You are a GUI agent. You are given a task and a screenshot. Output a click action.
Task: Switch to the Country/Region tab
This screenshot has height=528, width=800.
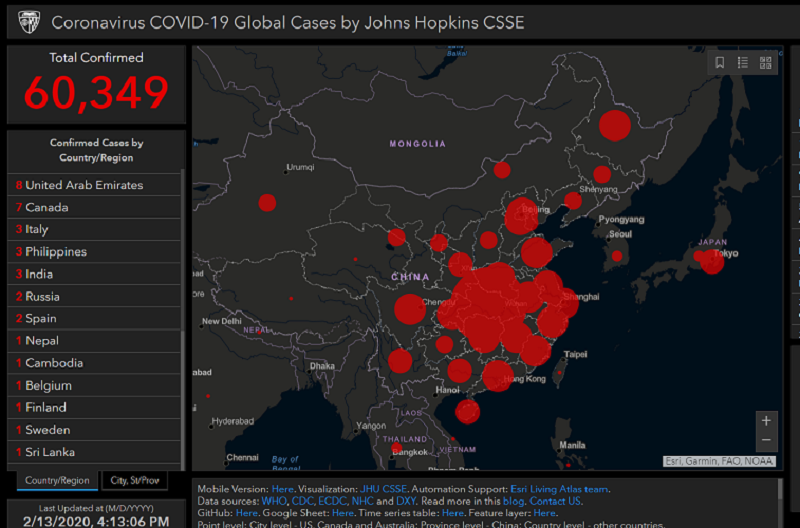(56, 481)
